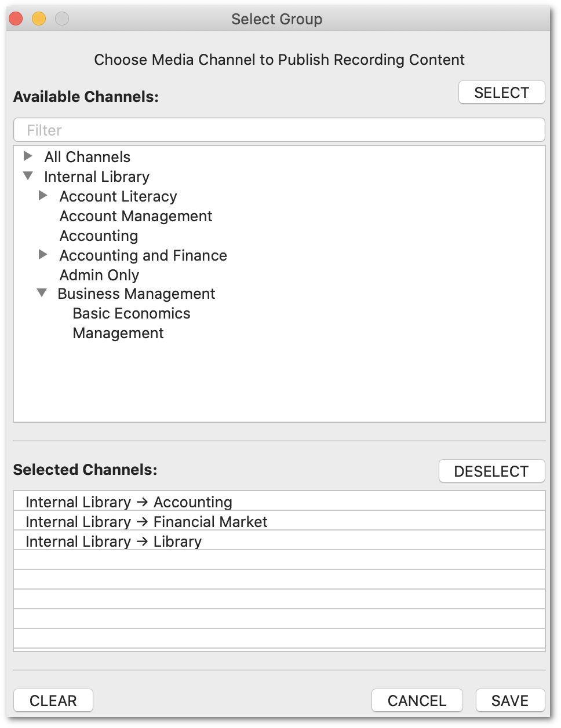Image resolution: width=561 pixels, height=728 pixels.
Task: Select the Accounting channel in Available Channels
Action: pyautogui.click(x=99, y=236)
